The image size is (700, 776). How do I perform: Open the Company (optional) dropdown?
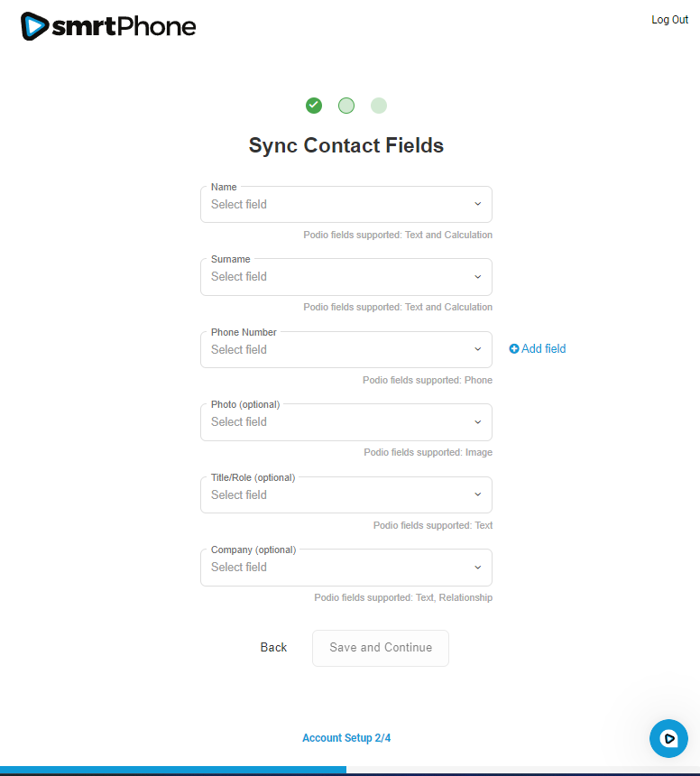(x=345, y=568)
